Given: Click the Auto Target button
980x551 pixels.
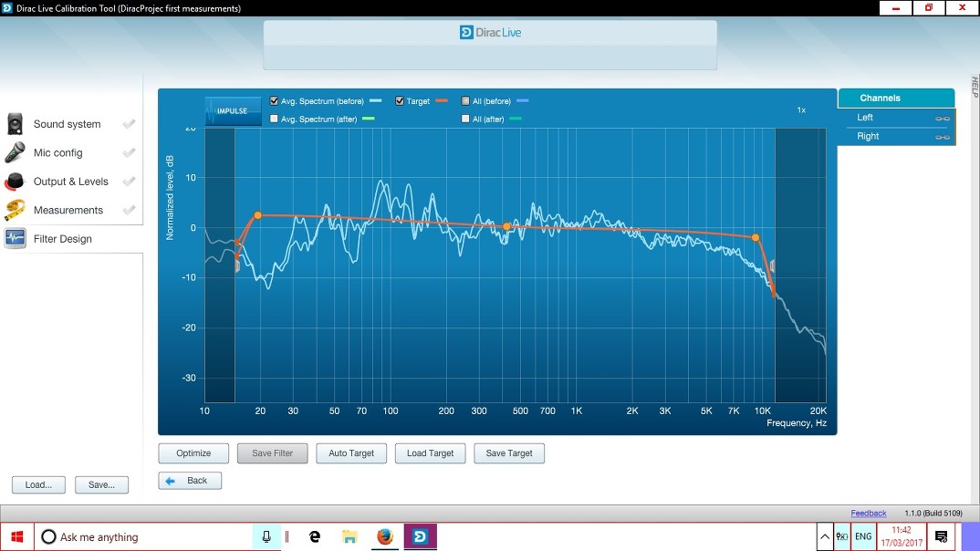Looking at the screenshot, I should [351, 453].
